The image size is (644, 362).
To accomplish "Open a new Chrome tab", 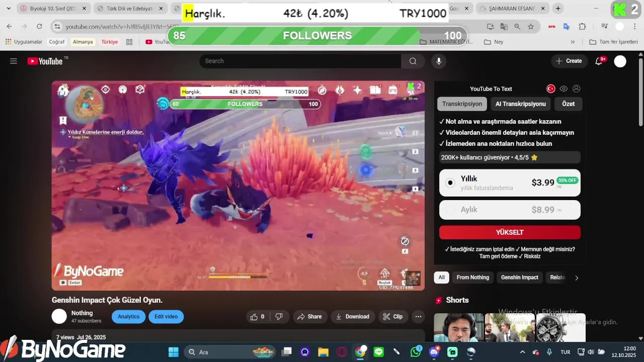I will [x=558, y=9].
